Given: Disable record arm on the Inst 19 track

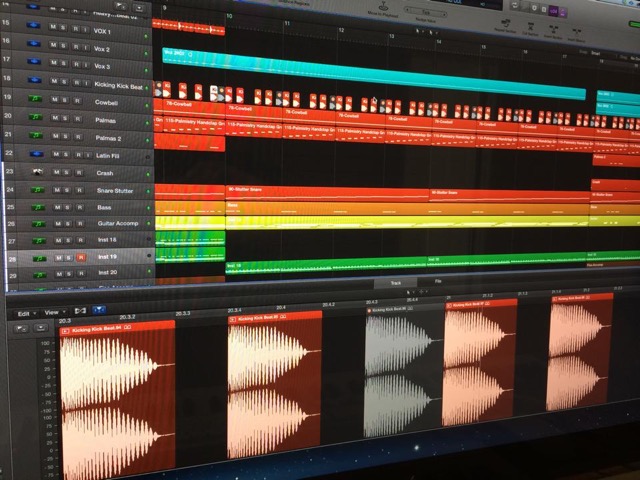Looking at the screenshot, I should coord(79,258).
